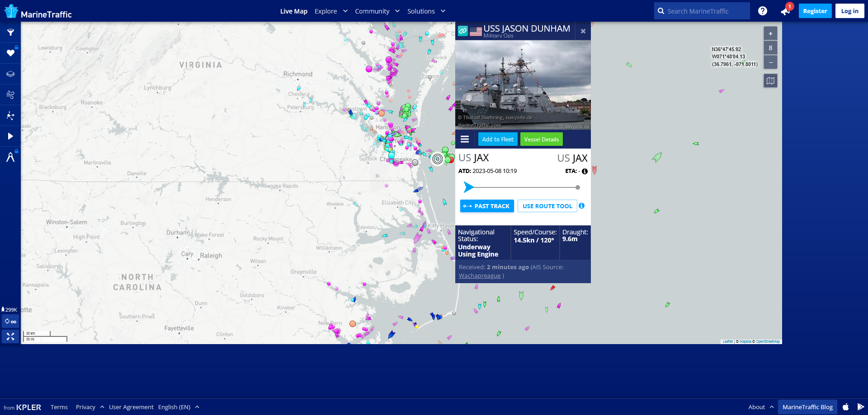Viewport: 868px width, 415px height.
Task: Open the weather wind icon
Action: point(10,95)
